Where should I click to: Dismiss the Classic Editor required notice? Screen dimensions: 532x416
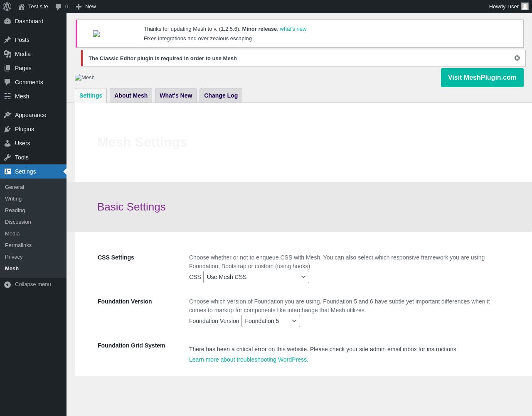(x=517, y=58)
